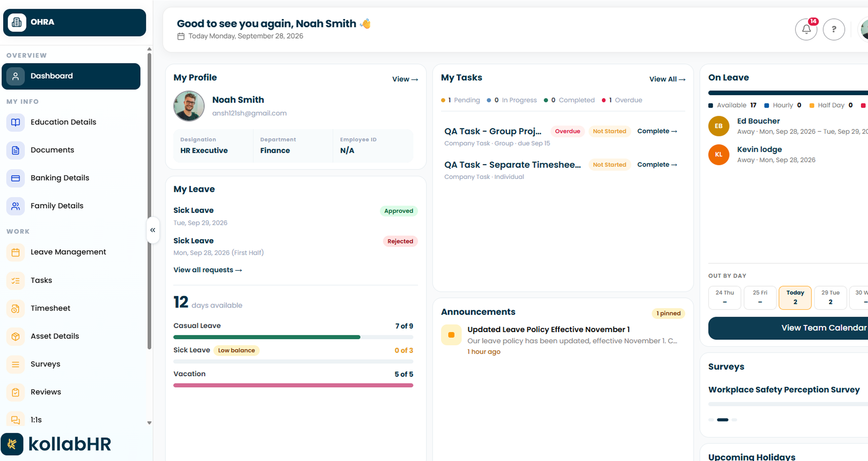Select Today in Out By Day
This screenshot has height=461, width=868.
tap(795, 297)
